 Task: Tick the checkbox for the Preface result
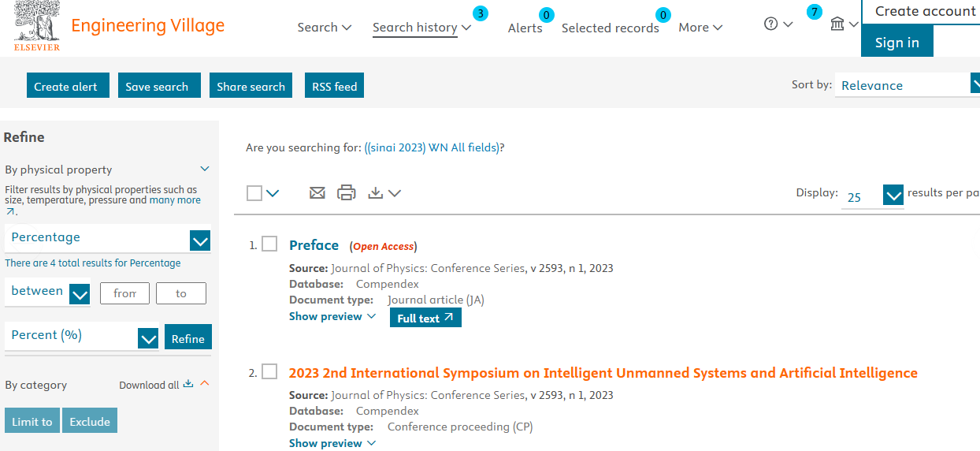tap(269, 244)
